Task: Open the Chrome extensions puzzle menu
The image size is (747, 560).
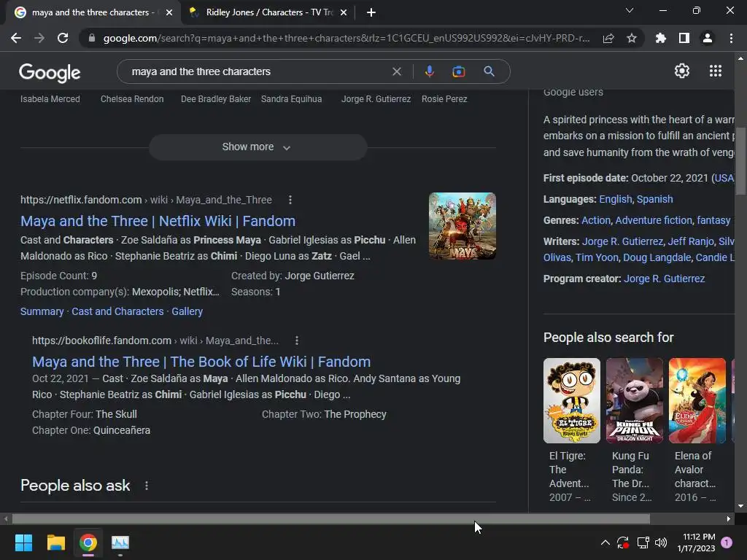Action: coord(661,38)
